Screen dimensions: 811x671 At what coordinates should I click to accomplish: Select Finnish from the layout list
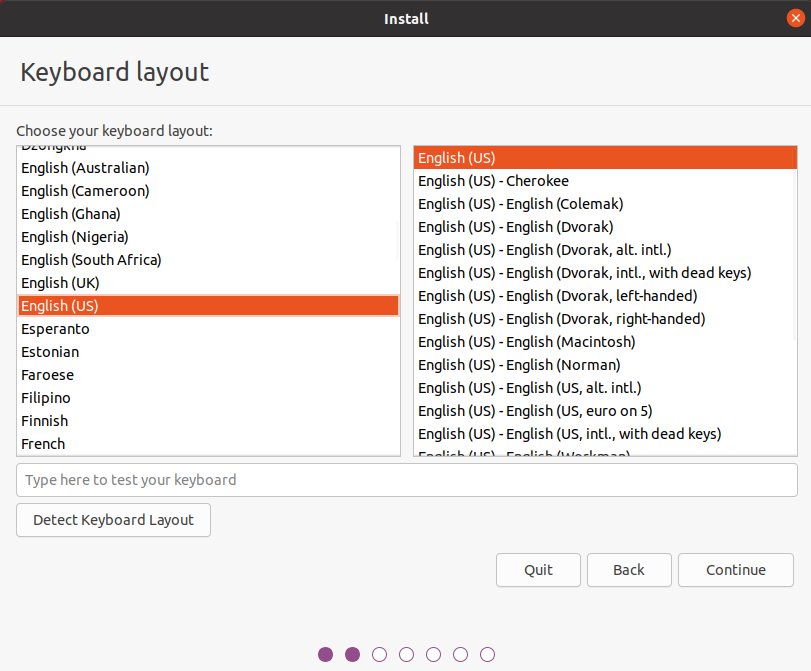tap(45, 421)
